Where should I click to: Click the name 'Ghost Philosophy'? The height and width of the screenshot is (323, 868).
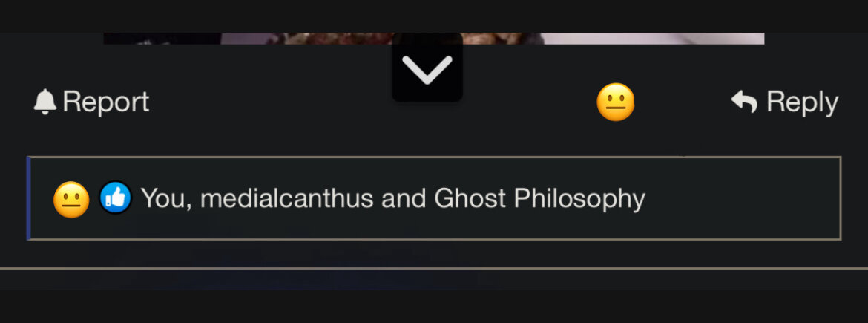click(540, 199)
